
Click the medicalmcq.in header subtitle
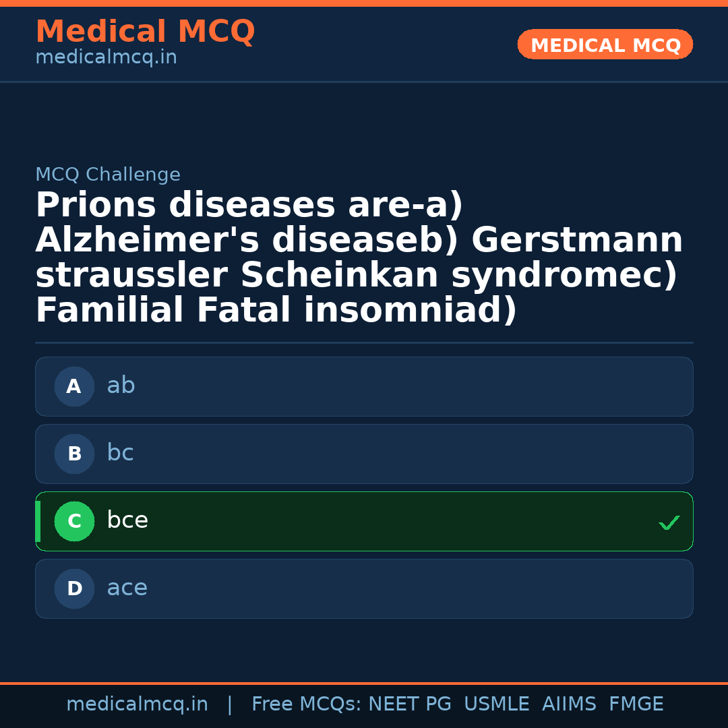point(106,57)
